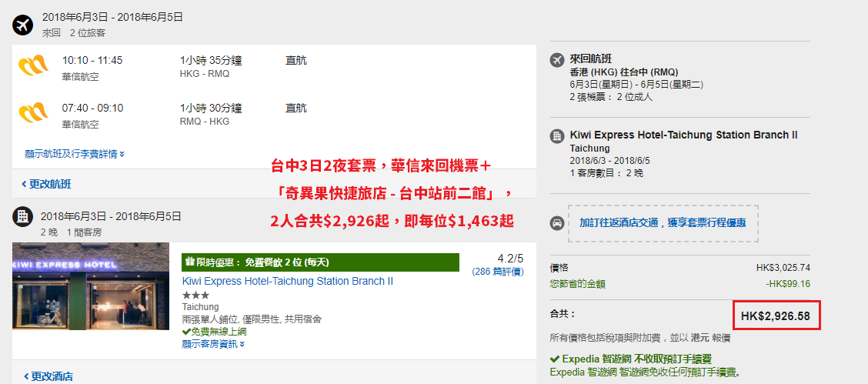868x384 pixels.
Task: Click the HK$3,025.74 price value
Action: [x=783, y=268]
